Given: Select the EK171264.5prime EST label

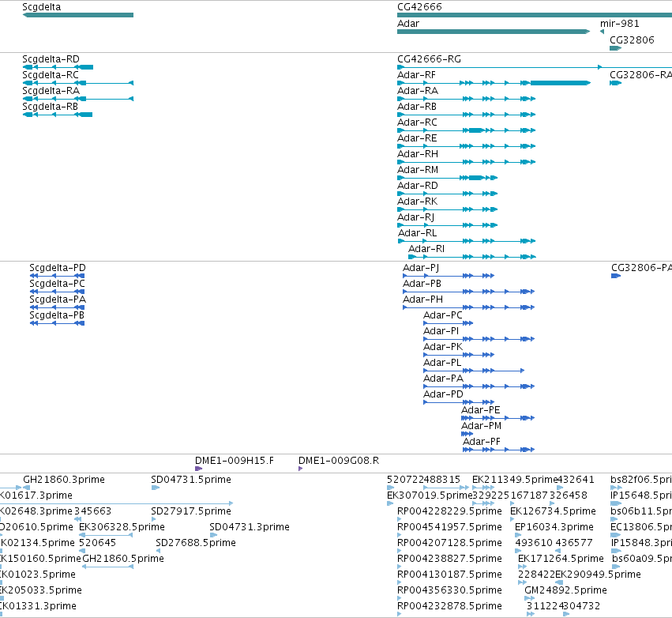Looking at the screenshot, I should click(x=561, y=560).
